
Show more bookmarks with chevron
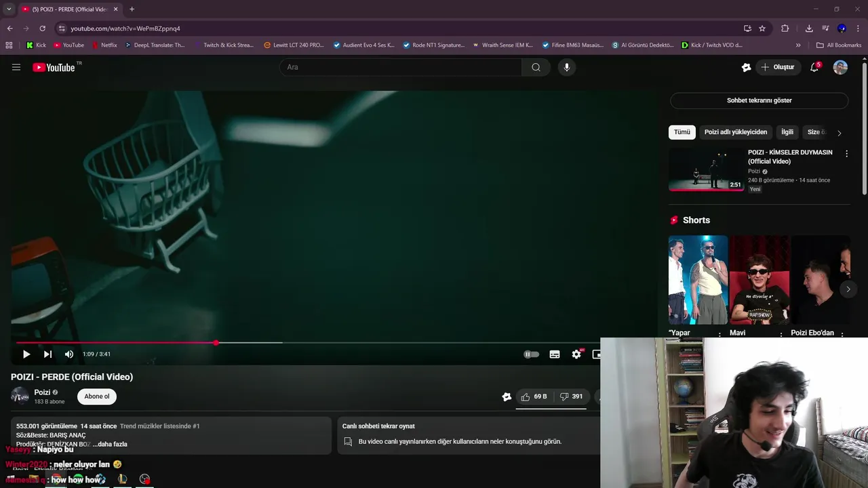[x=798, y=45]
